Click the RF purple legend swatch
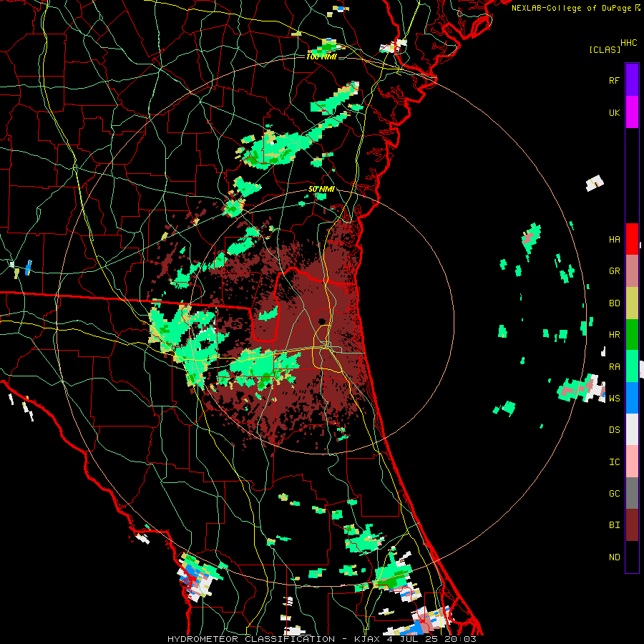Image resolution: width=644 pixels, height=644 pixels. (x=632, y=80)
